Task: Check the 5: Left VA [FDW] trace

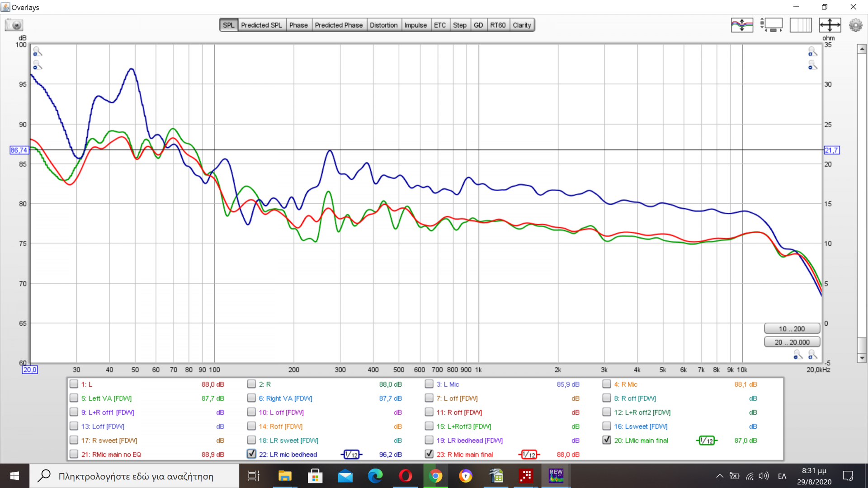Action: (74, 398)
